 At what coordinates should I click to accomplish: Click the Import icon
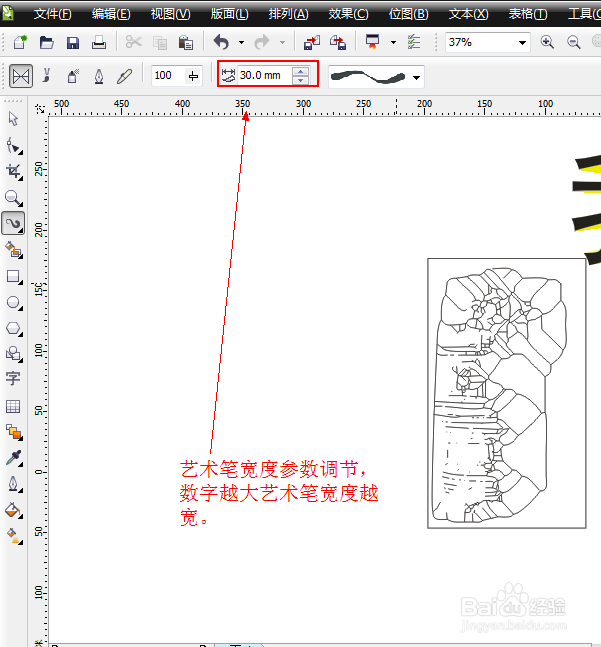[x=311, y=43]
